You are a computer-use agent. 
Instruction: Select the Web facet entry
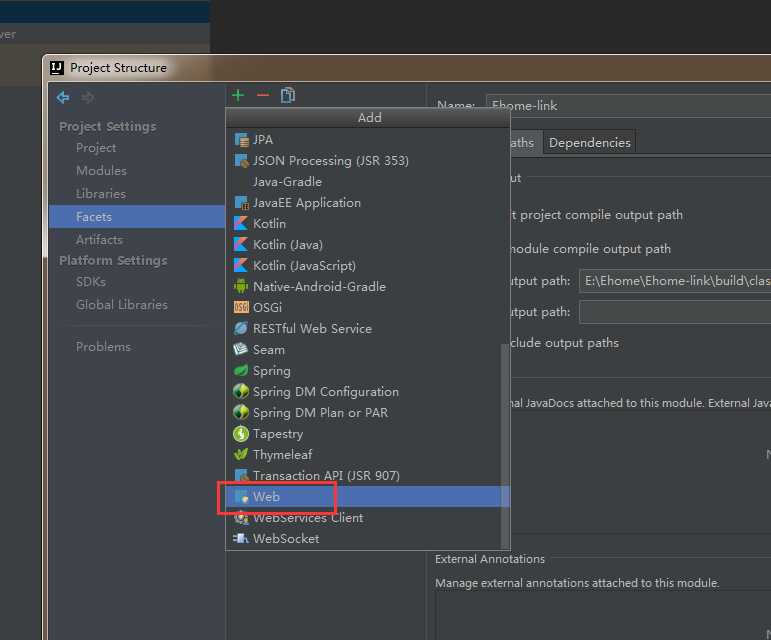click(367, 496)
